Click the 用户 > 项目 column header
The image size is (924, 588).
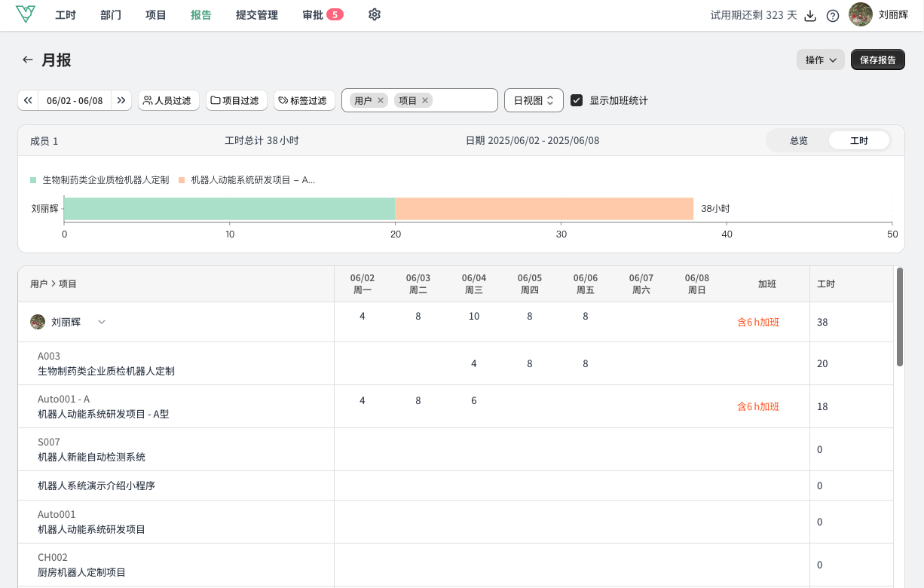[54, 284]
